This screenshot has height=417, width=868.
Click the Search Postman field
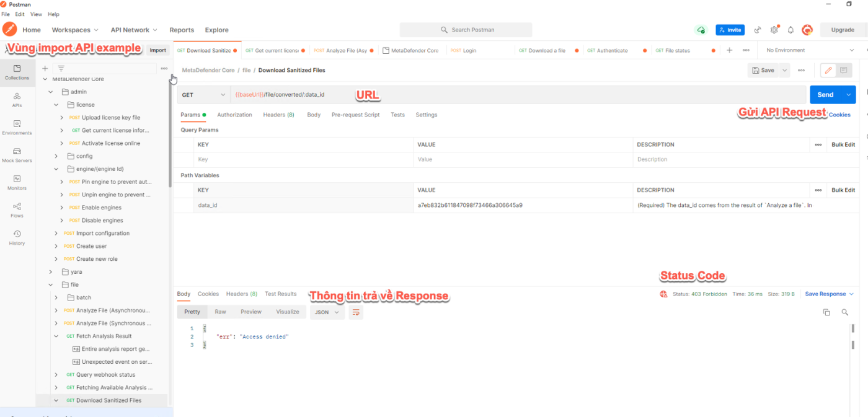[466, 30]
